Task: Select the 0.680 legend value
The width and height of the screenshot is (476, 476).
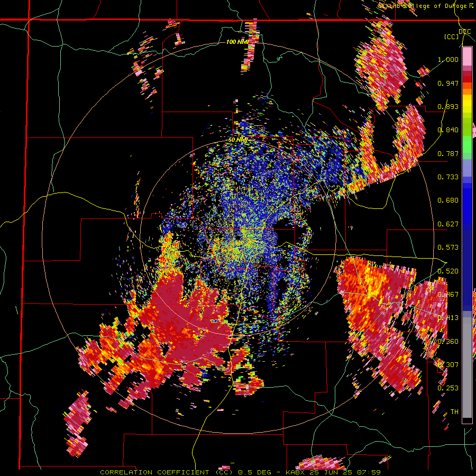Action: (x=448, y=200)
